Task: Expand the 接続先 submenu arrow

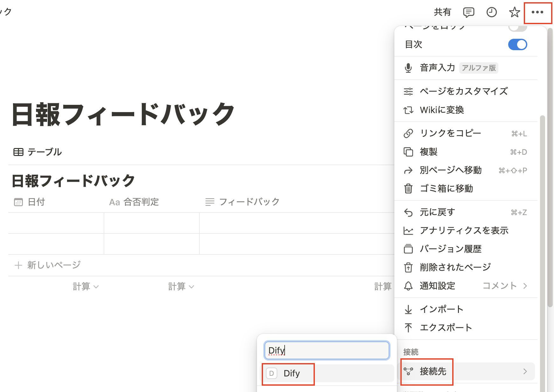Action: click(x=525, y=371)
